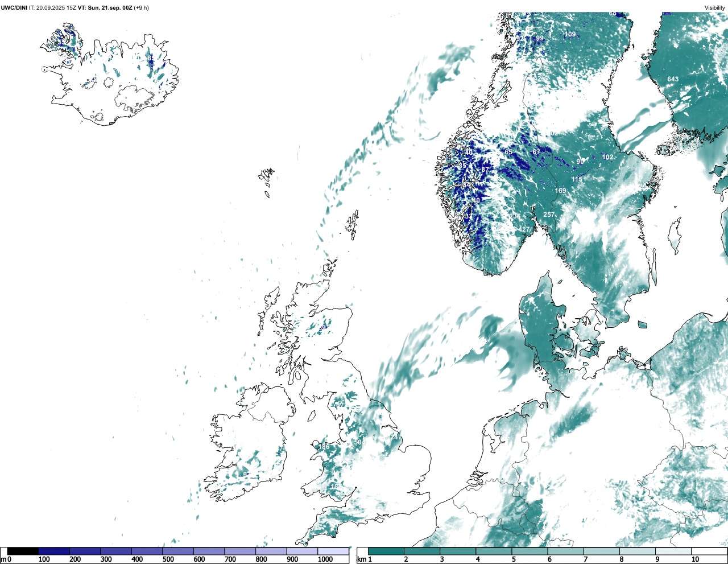728x564 pixels.
Task: Click the '186' value over Wales
Action: (324, 447)
